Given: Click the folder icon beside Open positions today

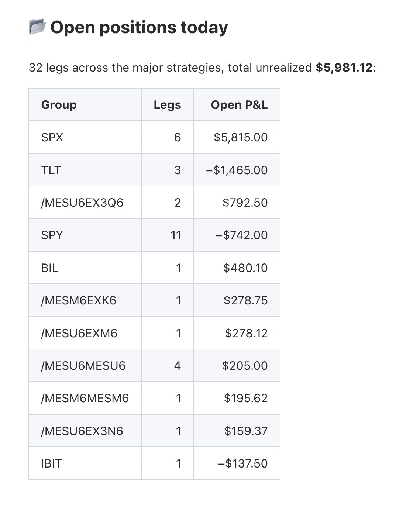Looking at the screenshot, I should pyautogui.click(x=37, y=27).
